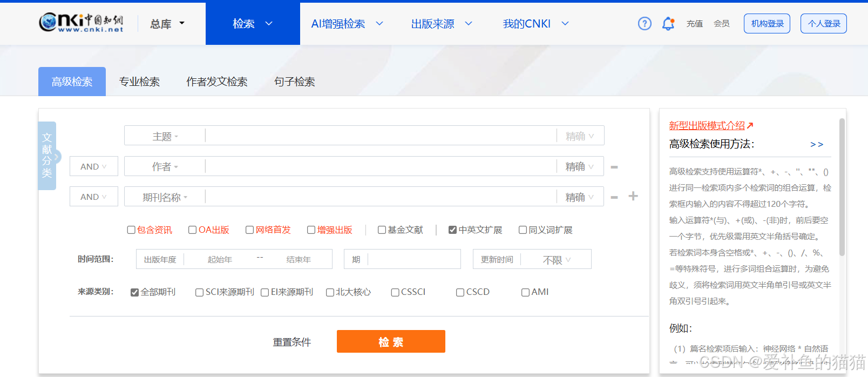Open the 出版来源 menu
This screenshot has height=377, width=868.
coord(442,24)
